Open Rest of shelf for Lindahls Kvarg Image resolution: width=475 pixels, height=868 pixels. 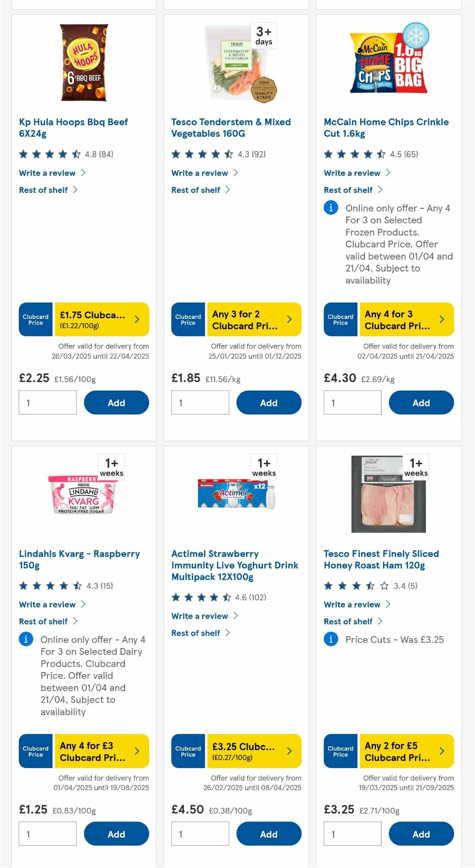(43, 621)
